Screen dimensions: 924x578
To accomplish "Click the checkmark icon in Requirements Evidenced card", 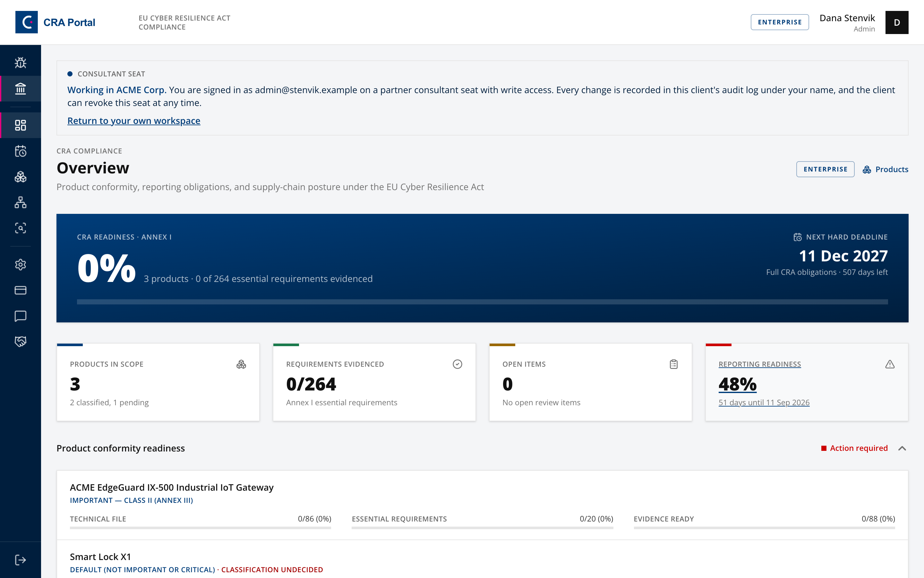I will click(x=458, y=364).
